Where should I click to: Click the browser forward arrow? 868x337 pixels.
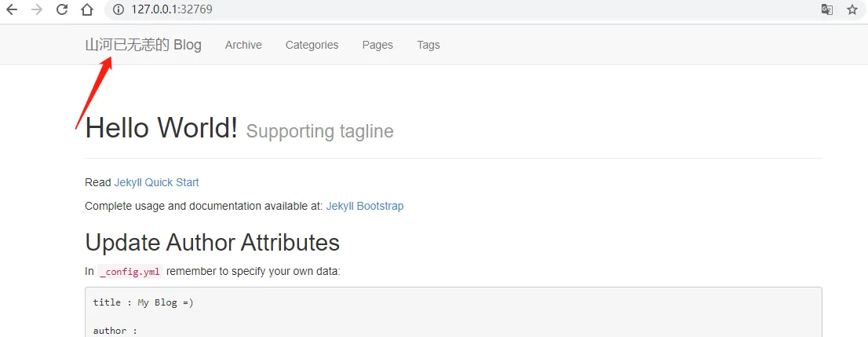coord(37,10)
